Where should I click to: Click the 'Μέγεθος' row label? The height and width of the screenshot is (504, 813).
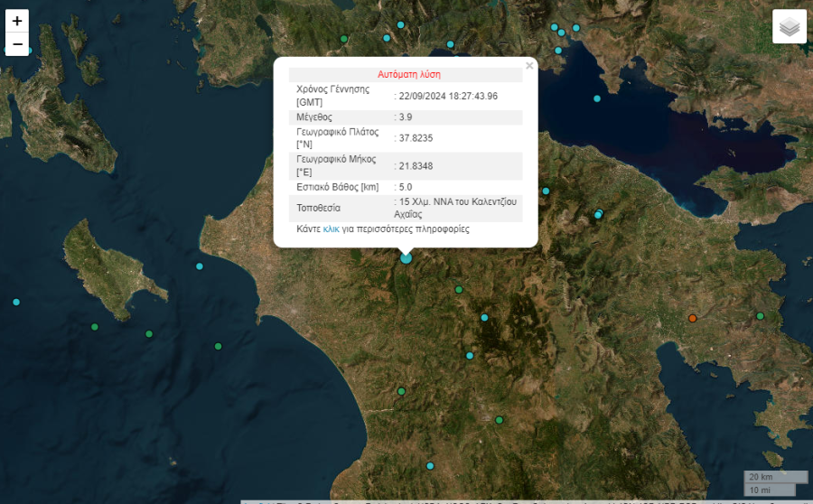(x=314, y=117)
